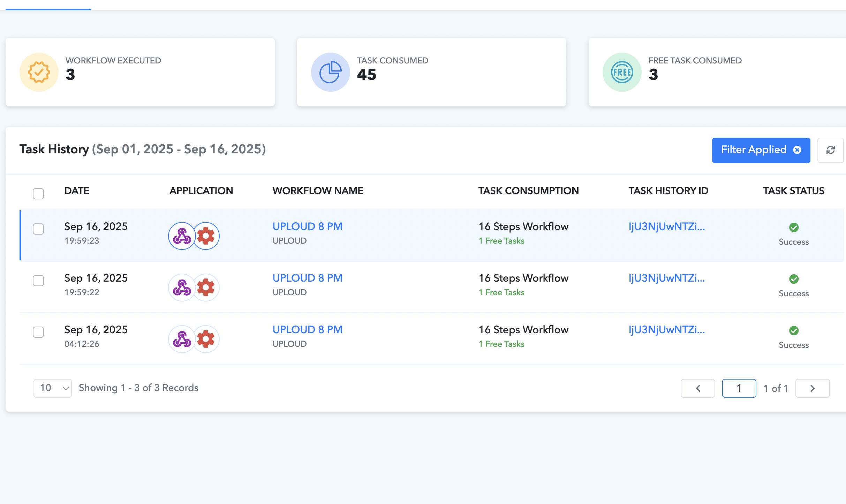Click red gear app icon in 19:59:22 row
The image size is (846, 504).
[206, 288]
